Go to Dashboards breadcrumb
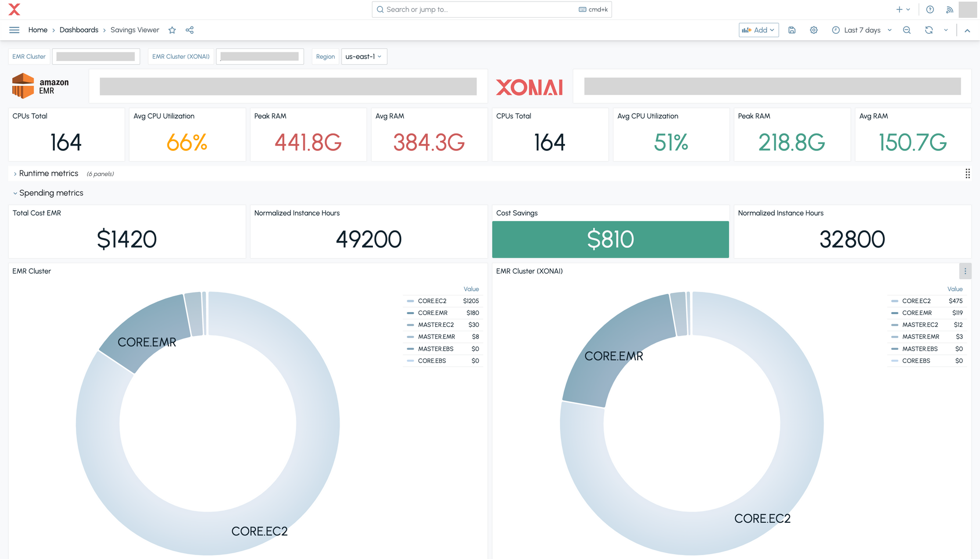 pyautogui.click(x=79, y=30)
